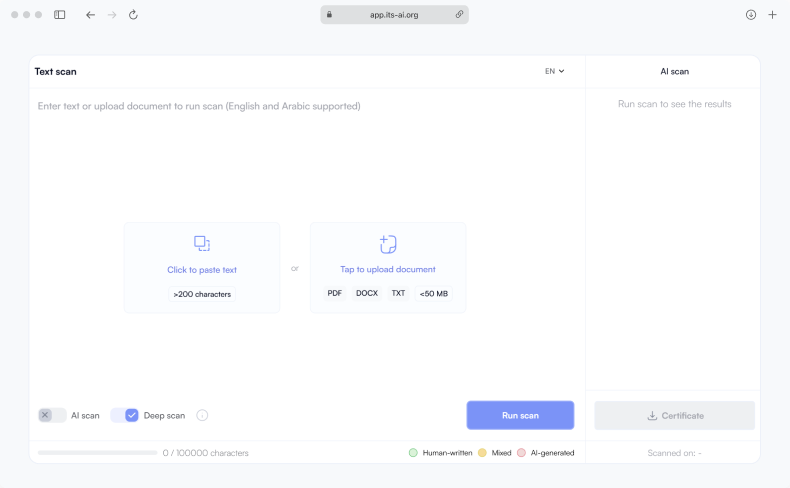Click the paste text icon

[202, 243]
